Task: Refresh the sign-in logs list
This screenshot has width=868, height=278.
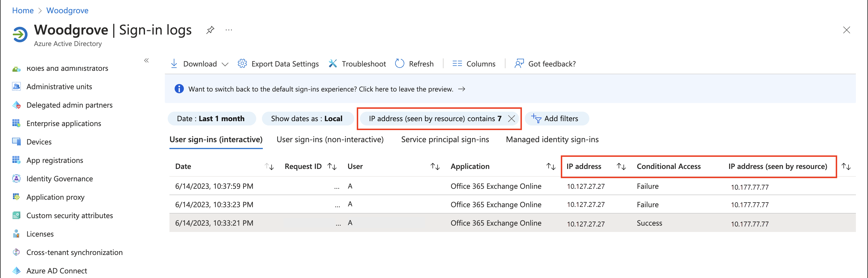Action: click(414, 64)
